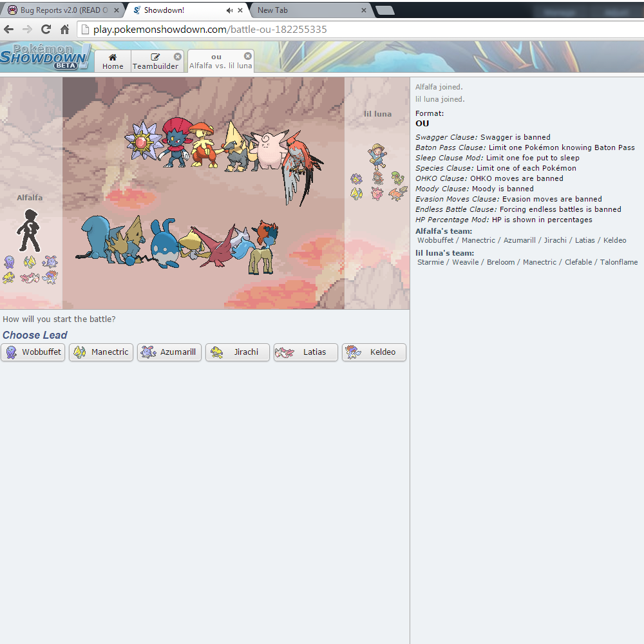Image resolution: width=644 pixels, height=644 pixels.
Task: Choose Wobbuffet as lead
Action: pos(33,352)
